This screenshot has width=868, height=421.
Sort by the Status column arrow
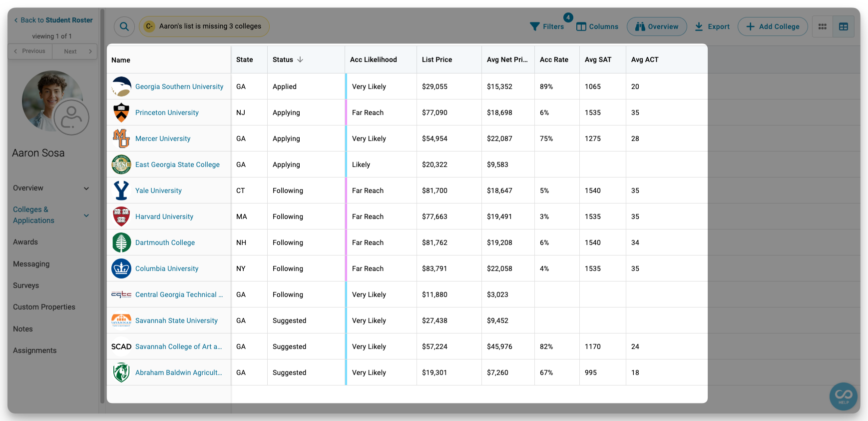click(300, 59)
